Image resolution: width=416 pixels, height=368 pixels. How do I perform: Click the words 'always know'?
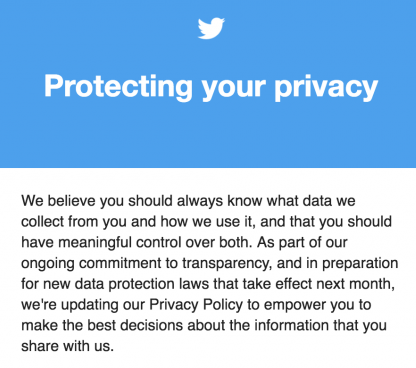coord(200,202)
